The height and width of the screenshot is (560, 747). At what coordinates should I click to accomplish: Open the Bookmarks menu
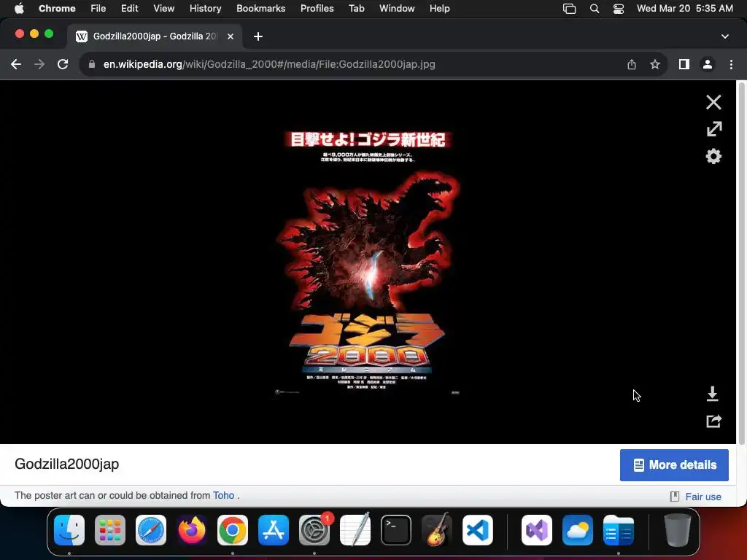260,9
